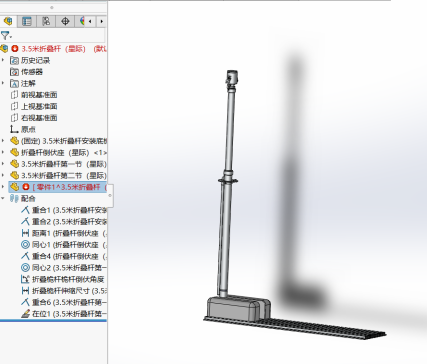The height and width of the screenshot is (364, 427).
Task: Click the 前视基准面 label
Action: pos(39,95)
